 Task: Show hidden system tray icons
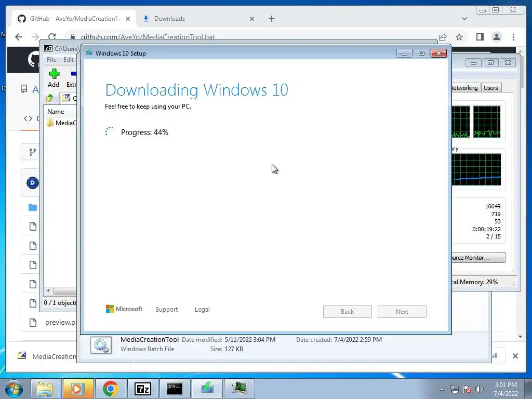pos(442,389)
